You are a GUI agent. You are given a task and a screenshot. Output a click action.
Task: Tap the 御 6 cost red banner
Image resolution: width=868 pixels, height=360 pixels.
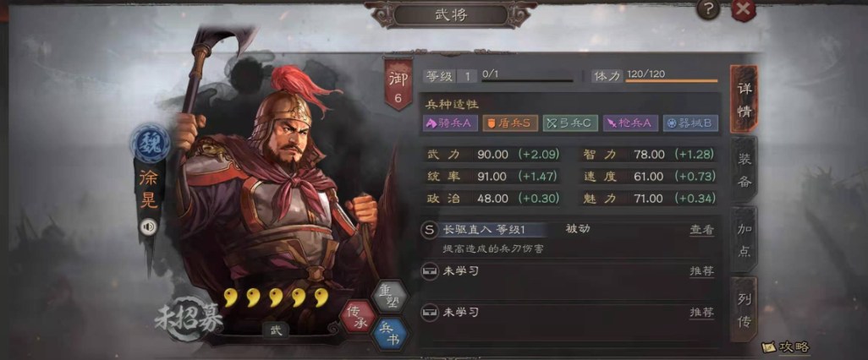[x=398, y=84]
